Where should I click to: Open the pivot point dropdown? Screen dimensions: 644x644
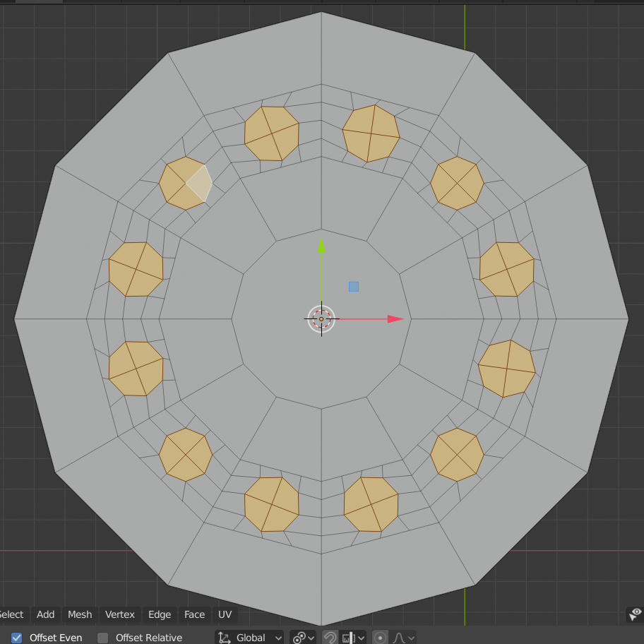(x=303, y=638)
